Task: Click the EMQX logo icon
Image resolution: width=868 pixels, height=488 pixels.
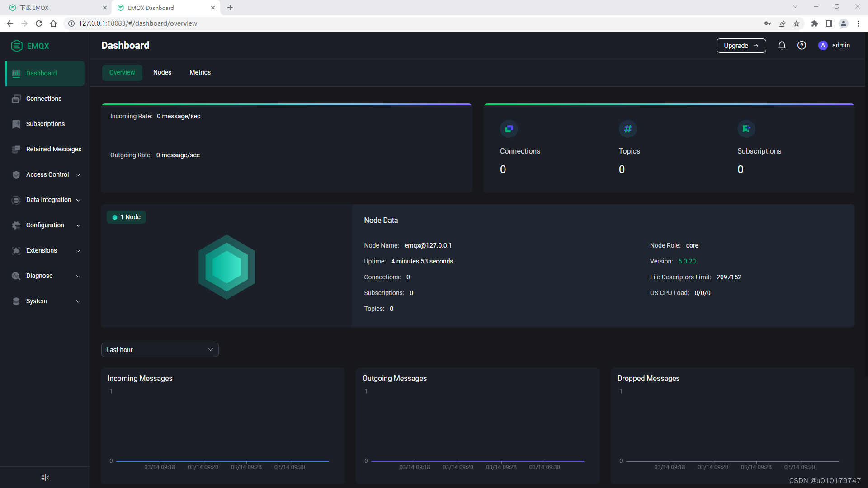Action: click(17, 46)
